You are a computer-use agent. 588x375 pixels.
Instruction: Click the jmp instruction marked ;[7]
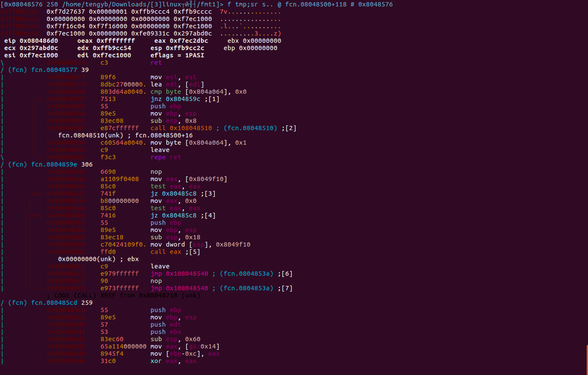[x=222, y=288]
